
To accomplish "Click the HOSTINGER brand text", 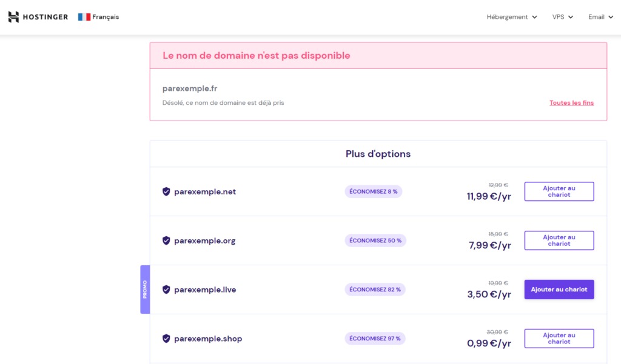I will coord(45,17).
